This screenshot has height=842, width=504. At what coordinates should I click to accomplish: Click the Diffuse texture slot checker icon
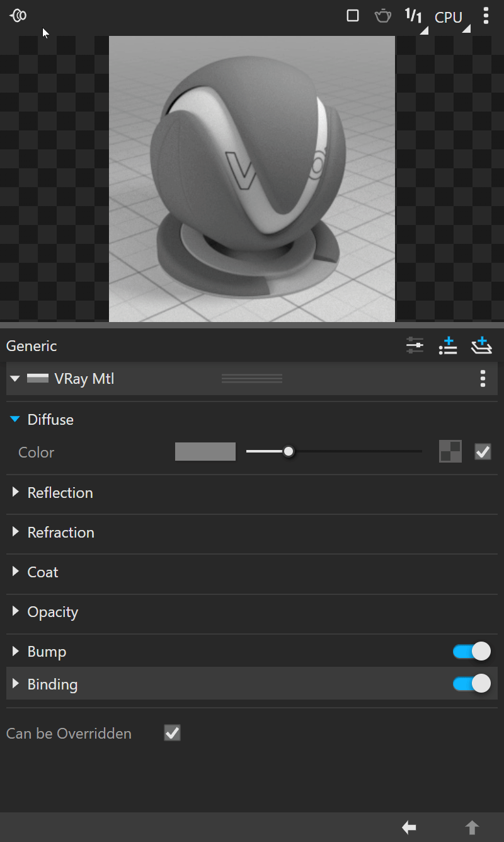coord(450,452)
